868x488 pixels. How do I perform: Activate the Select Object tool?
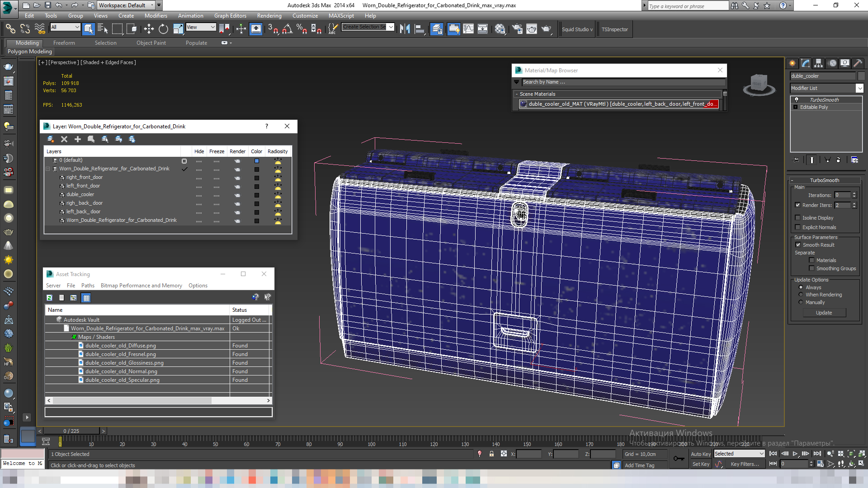89,29
